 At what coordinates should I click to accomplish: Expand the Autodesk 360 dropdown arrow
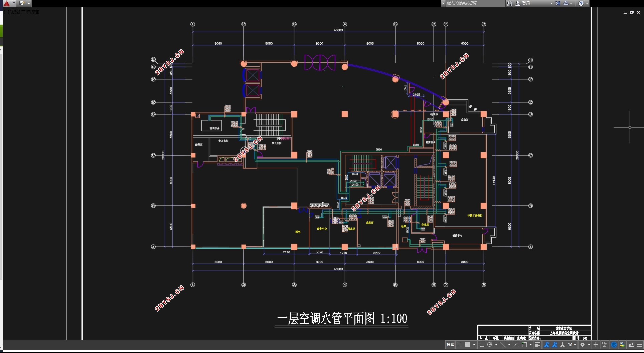571,3
